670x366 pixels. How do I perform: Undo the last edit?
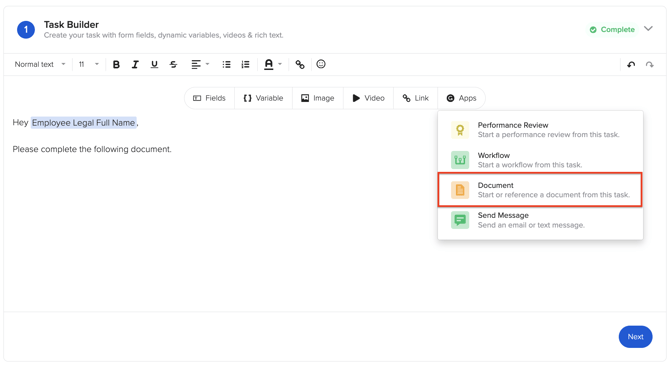[x=631, y=64]
